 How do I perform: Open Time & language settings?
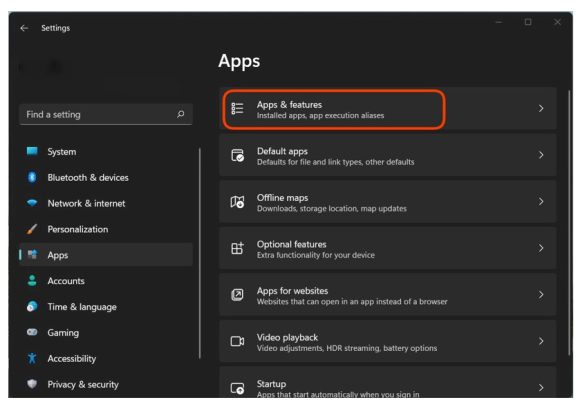(x=106, y=307)
